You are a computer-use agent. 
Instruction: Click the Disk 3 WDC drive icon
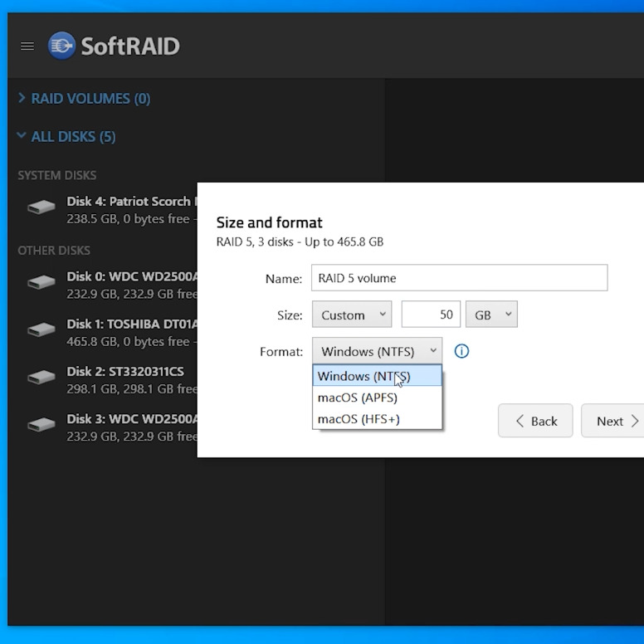pos(41,425)
